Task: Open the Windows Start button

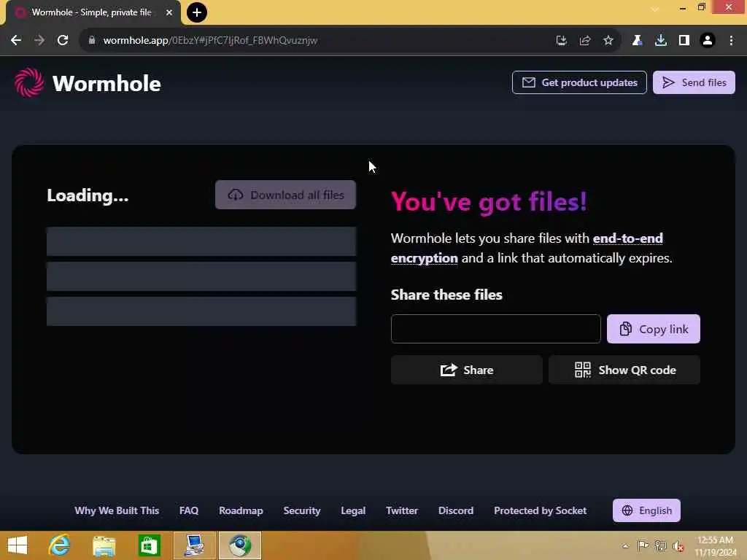Action: click(18, 545)
